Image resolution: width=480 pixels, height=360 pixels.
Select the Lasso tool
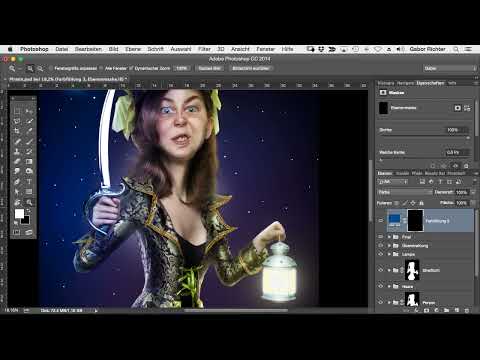click(17, 121)
